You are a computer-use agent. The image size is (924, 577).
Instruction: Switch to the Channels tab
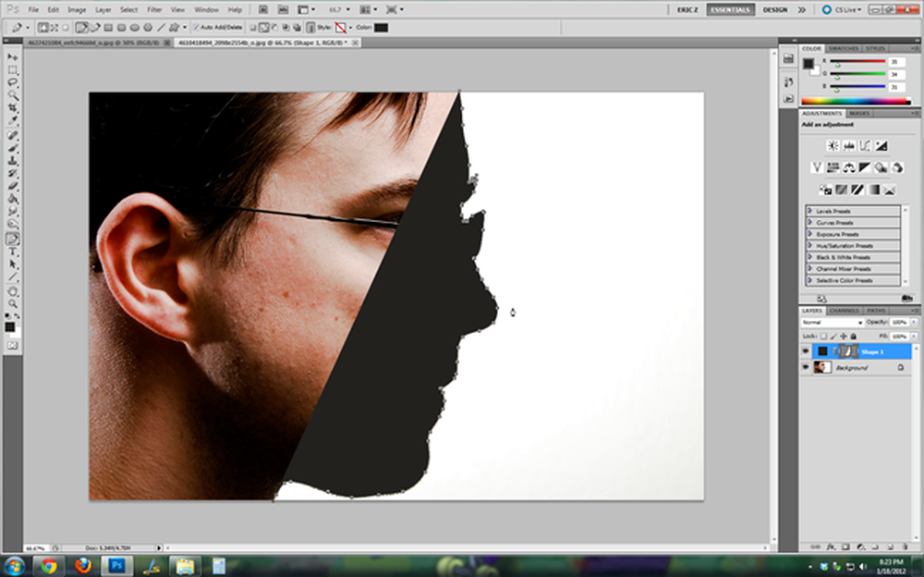coord(844,311)
